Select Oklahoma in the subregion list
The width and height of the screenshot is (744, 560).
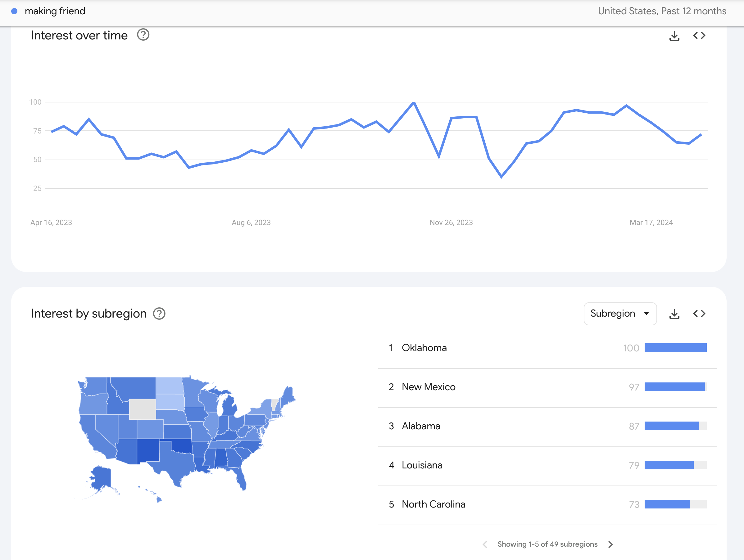click(424, 348)
